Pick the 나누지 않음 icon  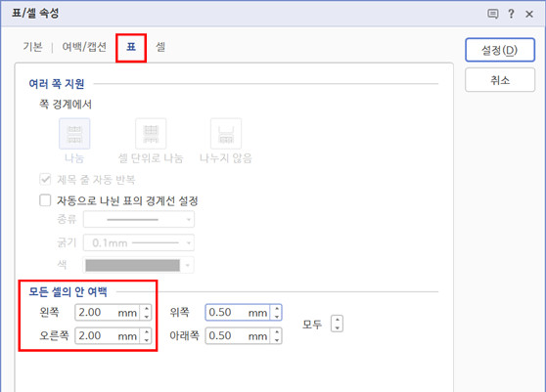coord(226,134)
